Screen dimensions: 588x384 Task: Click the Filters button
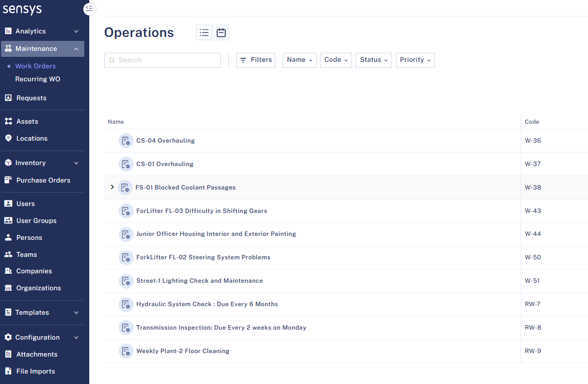point(256,60)
